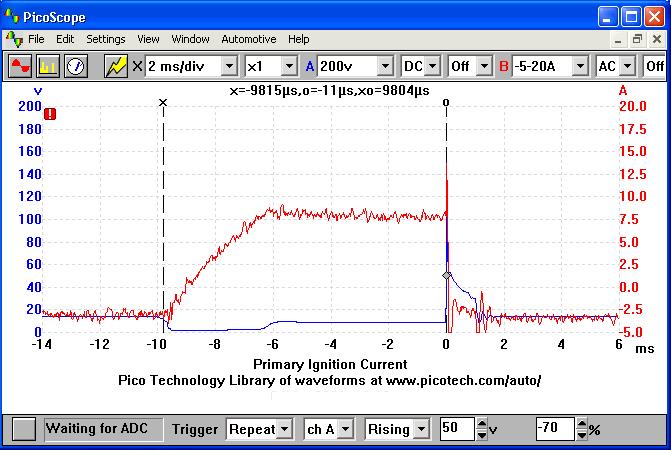Image resolution: width=671 pixels, height=450 pixels.
Task: Expand the trigger Repeat mode dropdown
Action: 284,429
